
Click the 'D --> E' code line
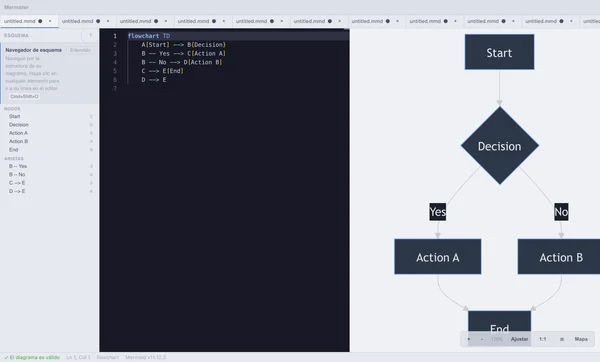(154, 80)
